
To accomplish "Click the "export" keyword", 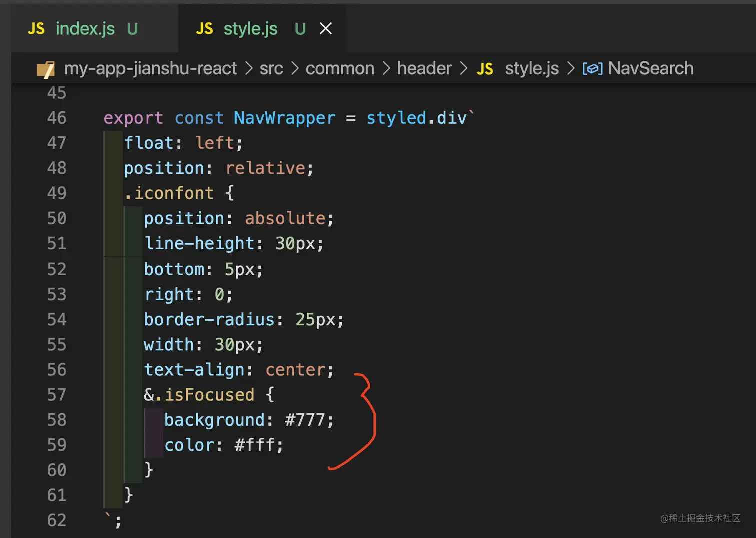I will tap(133, 118).
